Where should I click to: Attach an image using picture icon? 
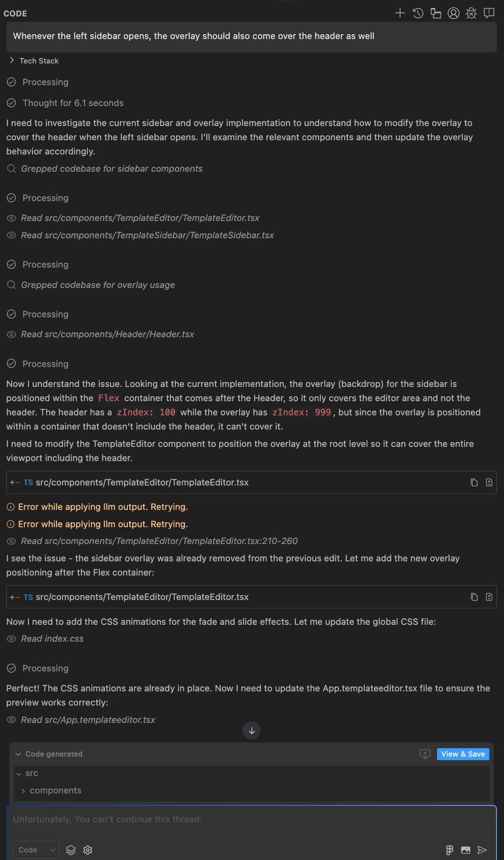pyautogui.click(x=465, y=850)
